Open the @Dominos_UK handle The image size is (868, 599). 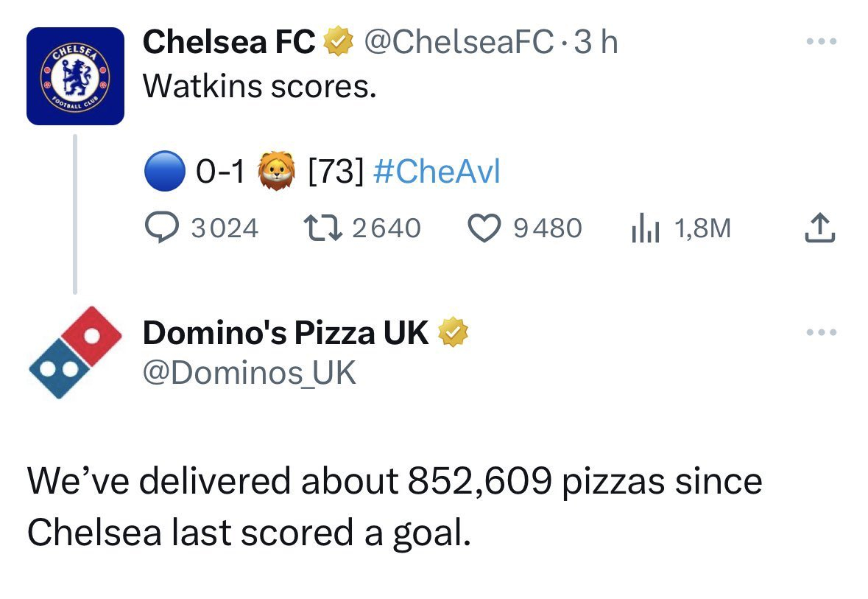(250, 374)
